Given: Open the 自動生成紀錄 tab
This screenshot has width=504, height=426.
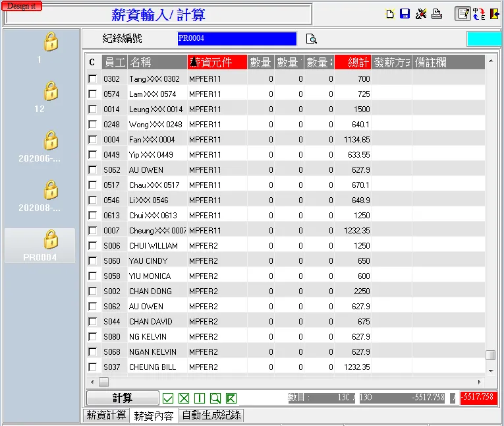Looking at the screenshot, I should coord(211,415).
